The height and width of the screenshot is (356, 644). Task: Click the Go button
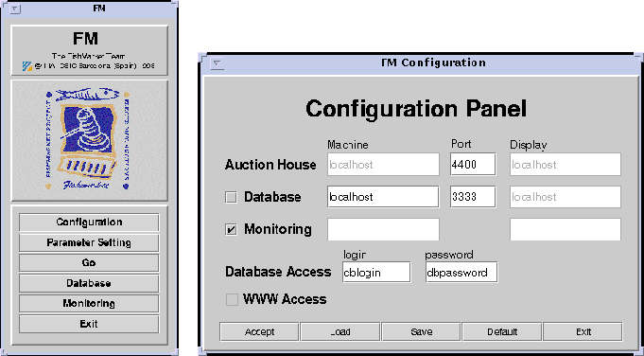[89, 263]
